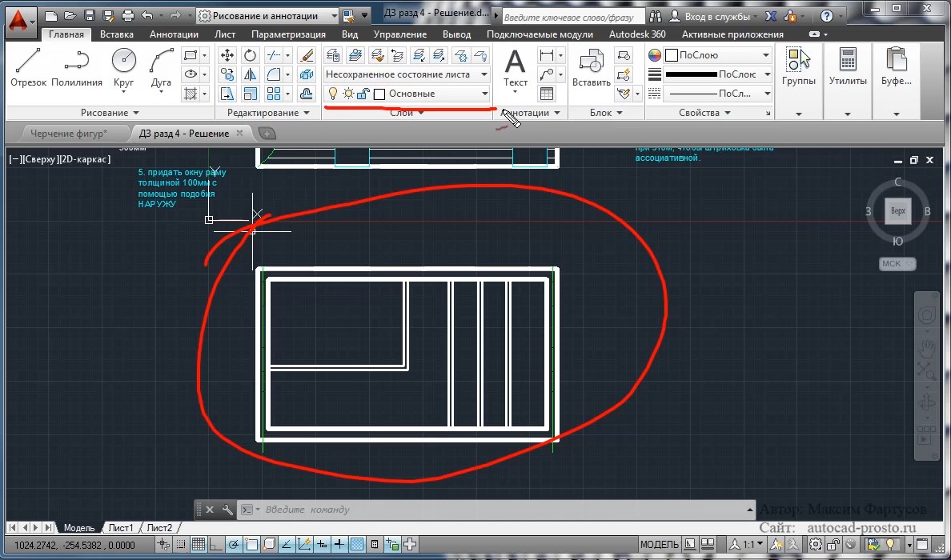The width and height of the screenshot is (951, 560).
Task: Select the Текст annotation tool
Action: point(515,66)
